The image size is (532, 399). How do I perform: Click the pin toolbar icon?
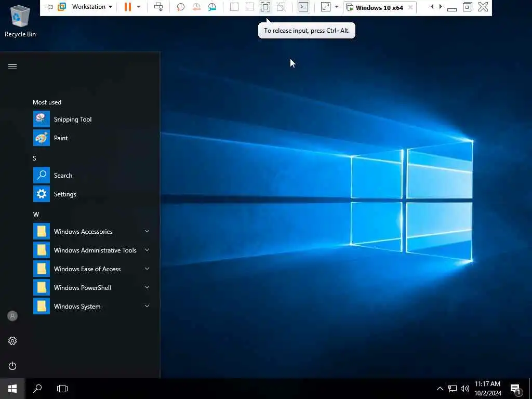(x=49, y=7)
